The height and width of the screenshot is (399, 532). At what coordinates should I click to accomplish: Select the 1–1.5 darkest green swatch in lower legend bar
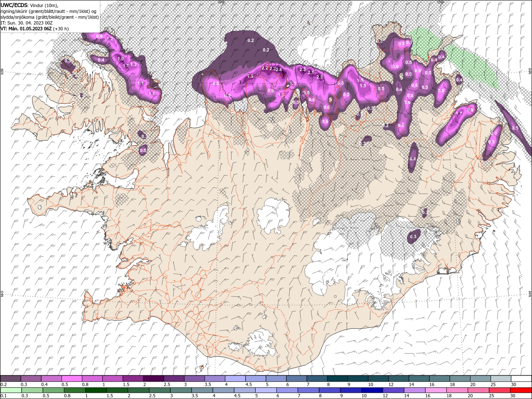click(96, 390)
